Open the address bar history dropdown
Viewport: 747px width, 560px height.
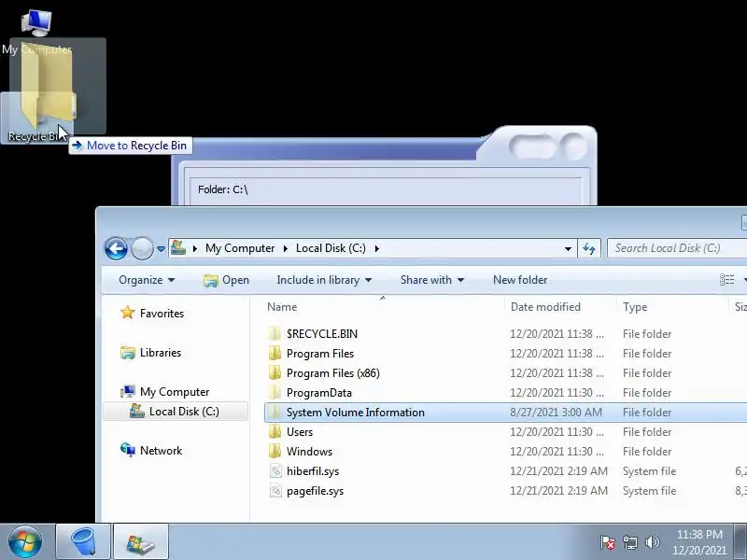[x=568, y=248]
